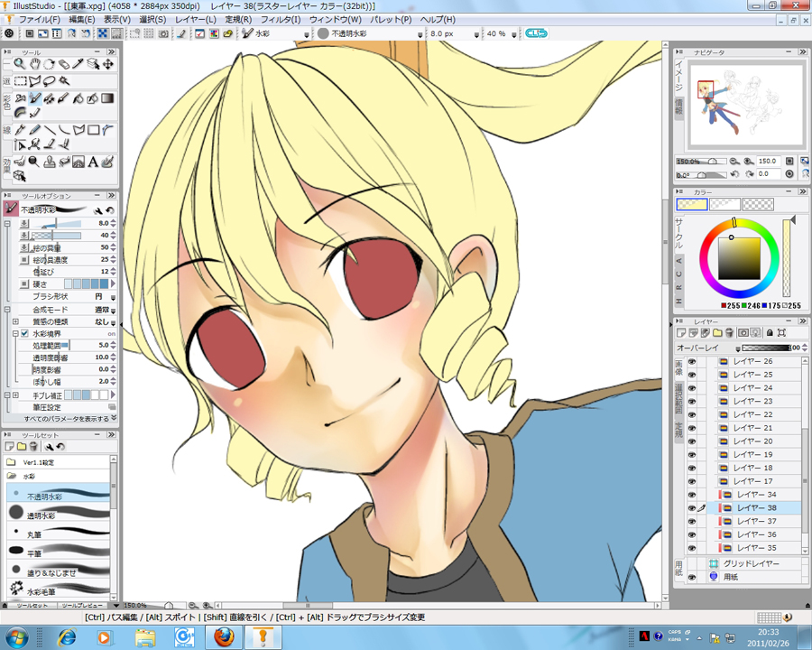
Task: Open Firefox from the taskbar
Action: tap(225, 636)
